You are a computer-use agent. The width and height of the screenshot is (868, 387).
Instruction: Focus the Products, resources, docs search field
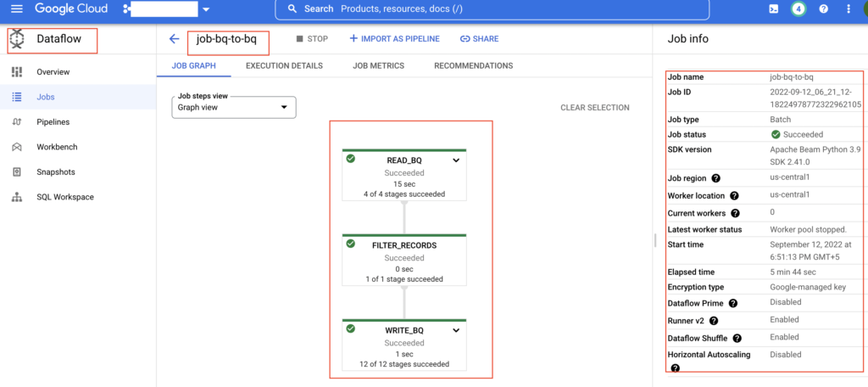tap(492, 9)
